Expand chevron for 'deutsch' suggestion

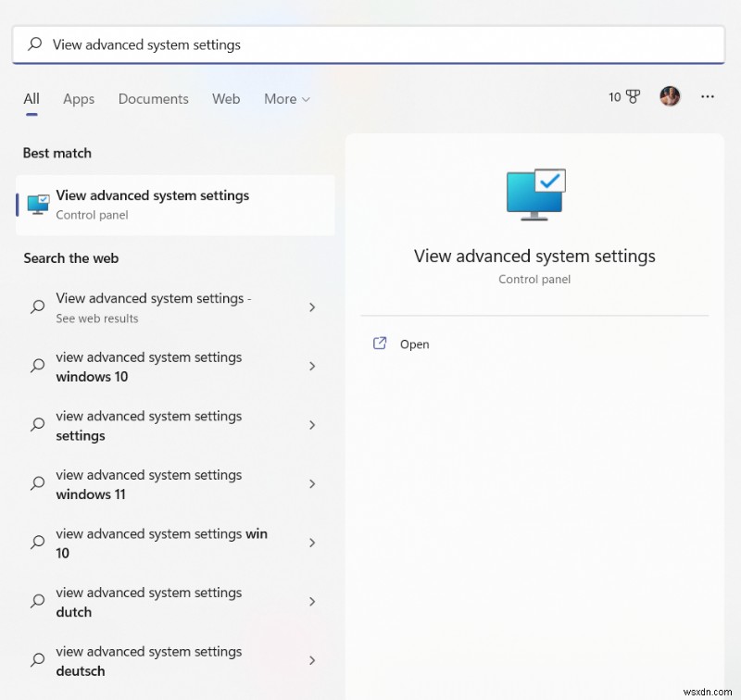pos(312,660)
